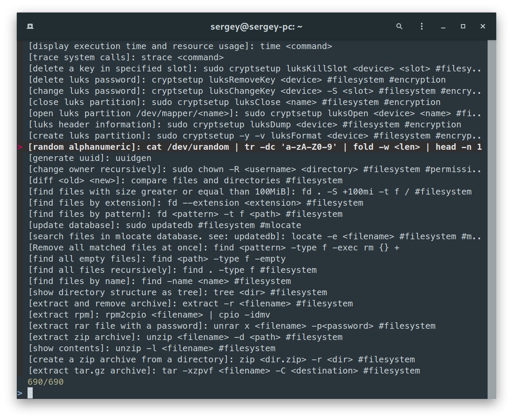Click the prompt input line at bottom
The width and height of the screenshot is (513, 420).
point(252,393)
